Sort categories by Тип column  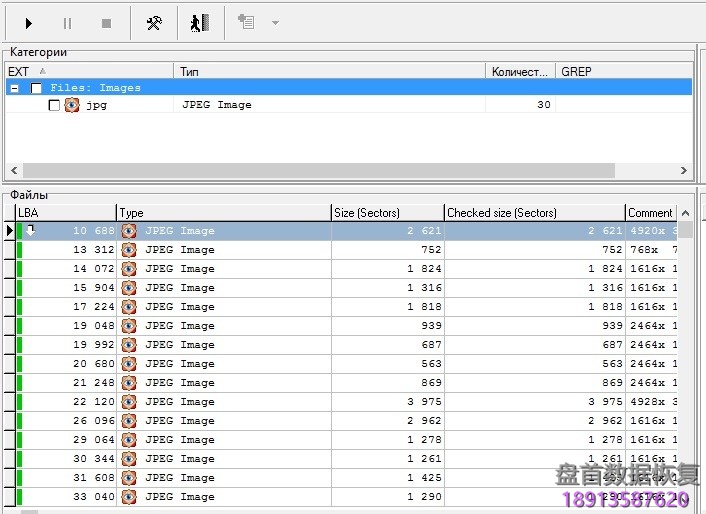tap(330, 71)
